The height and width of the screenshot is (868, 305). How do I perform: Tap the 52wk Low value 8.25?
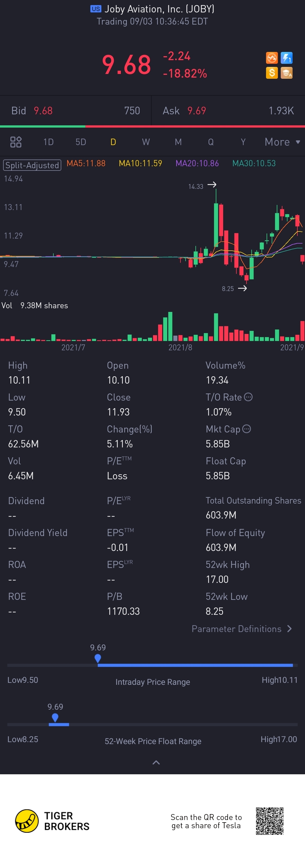(214, 611)
